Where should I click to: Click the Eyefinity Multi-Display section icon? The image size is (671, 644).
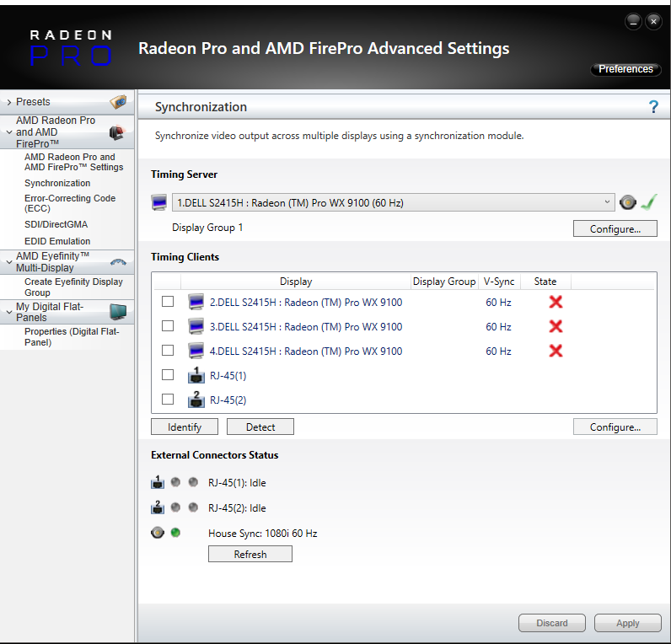pyautogui.click(x=118, y=261)
